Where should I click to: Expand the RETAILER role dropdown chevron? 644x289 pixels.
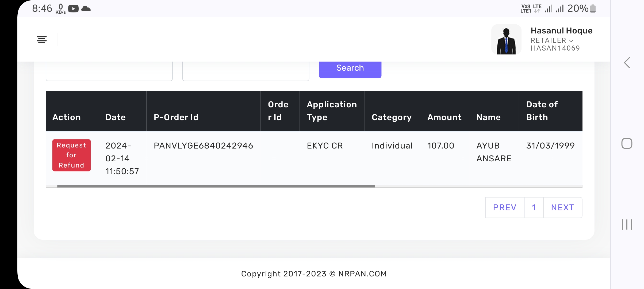571,41
